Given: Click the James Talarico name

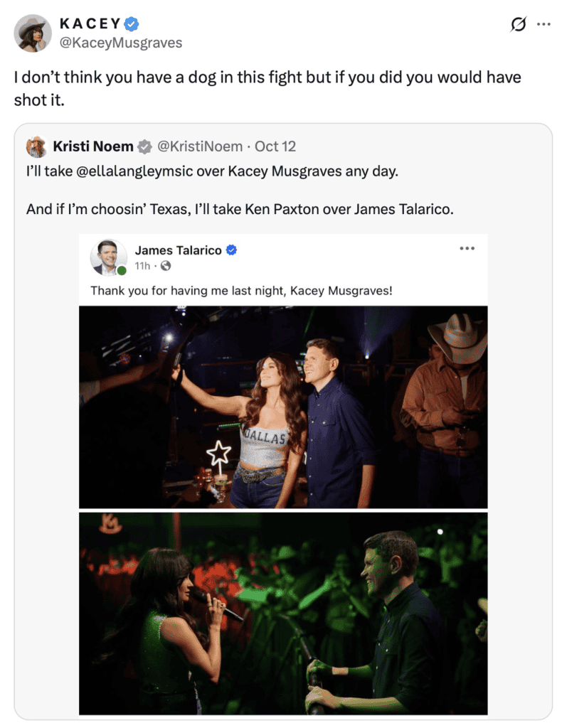Looking at the screenshot, I should click(x=179, y=250).
